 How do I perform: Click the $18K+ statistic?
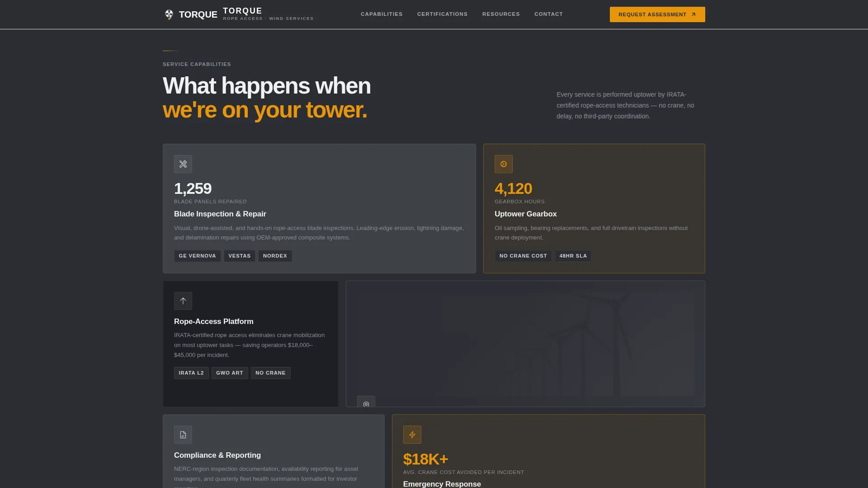pos(425,459)
